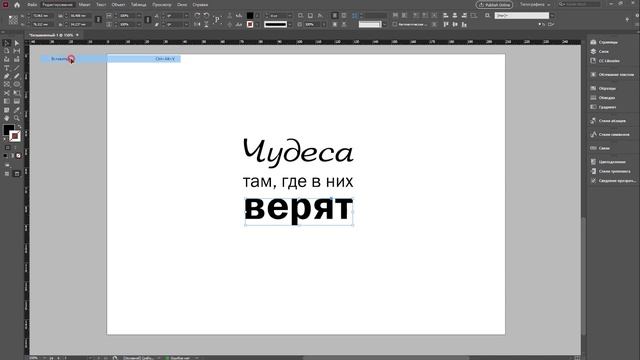The height and width of the screenshot is (360, 640).
Task: Select the Direct Selection tool
Action: pyautogui.click(x=17, y=43)
